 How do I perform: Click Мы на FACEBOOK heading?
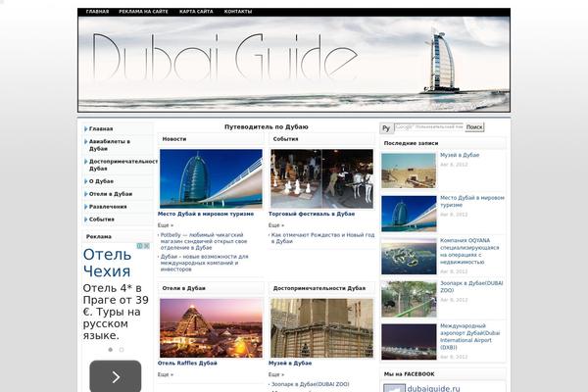pos(409,374)
